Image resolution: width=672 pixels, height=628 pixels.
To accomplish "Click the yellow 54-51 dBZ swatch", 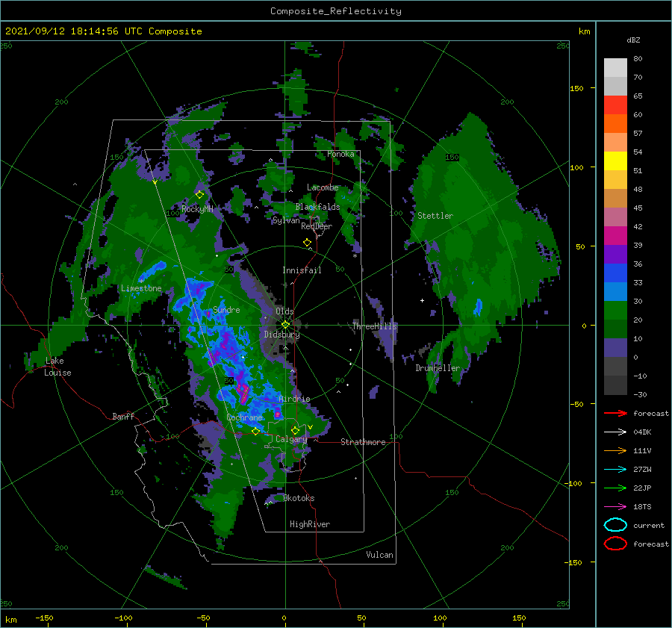I will coord(615,161).
